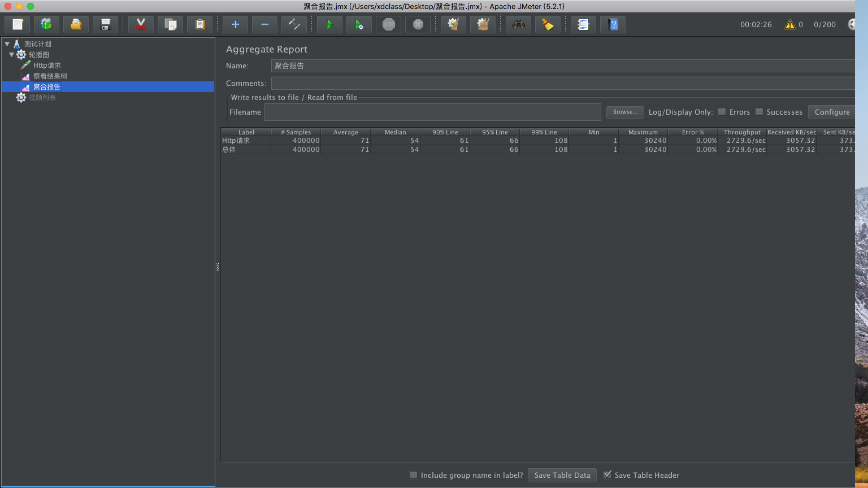The image size is (868, 488).
Task: Click the 00:02:26 elapsed time display
Action: click(x=756, y=24)
